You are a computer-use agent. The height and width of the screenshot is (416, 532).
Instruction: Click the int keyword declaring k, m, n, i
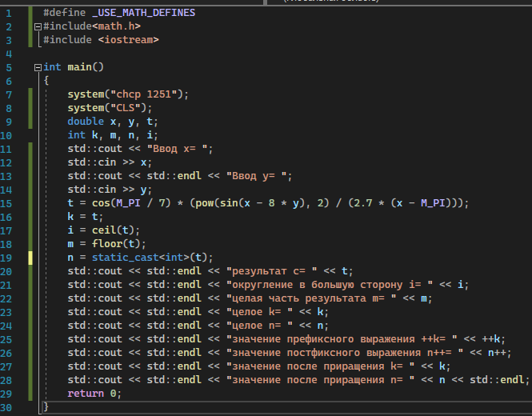(x=76, y=135)
